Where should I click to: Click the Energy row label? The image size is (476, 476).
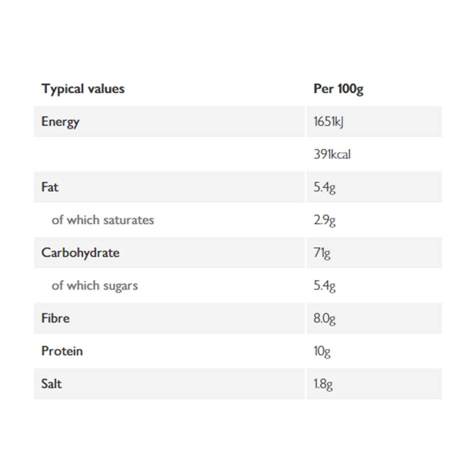(x=60, y=122)
